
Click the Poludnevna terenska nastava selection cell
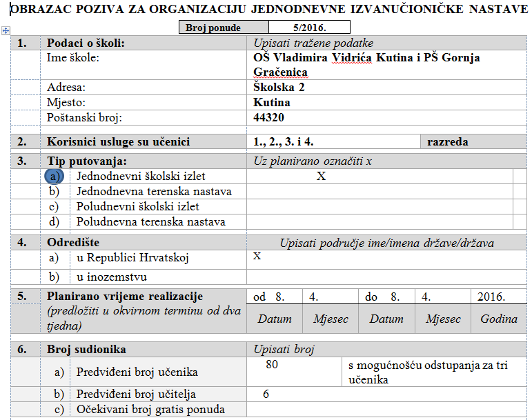point(380,221)
